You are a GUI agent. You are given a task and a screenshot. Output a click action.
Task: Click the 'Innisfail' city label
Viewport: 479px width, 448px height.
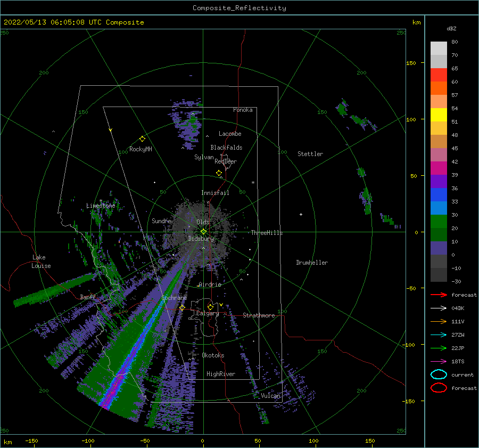pyautogui.click(x=215, y=193)
